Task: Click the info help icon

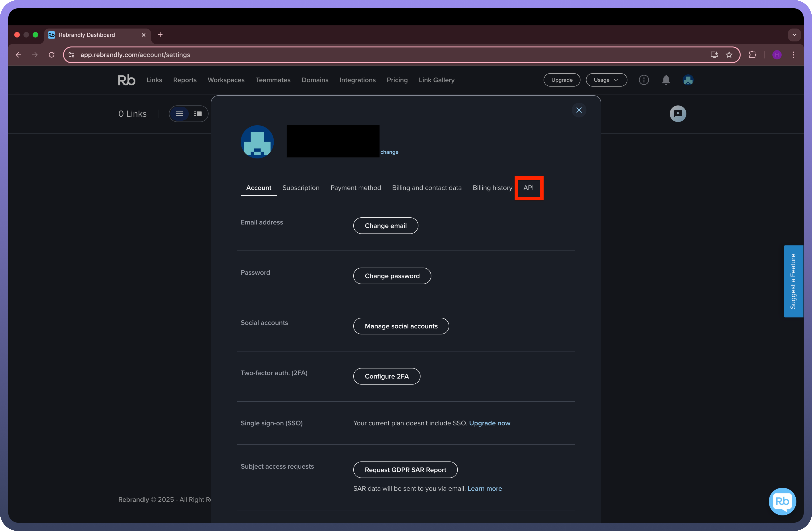Action: pyautogui.click(x=643, y=80)
